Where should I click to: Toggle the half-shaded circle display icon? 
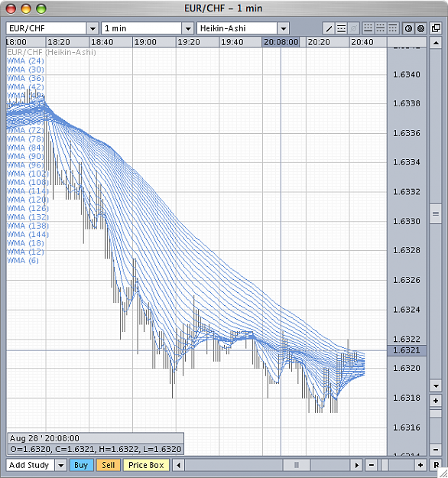(408, 28)
